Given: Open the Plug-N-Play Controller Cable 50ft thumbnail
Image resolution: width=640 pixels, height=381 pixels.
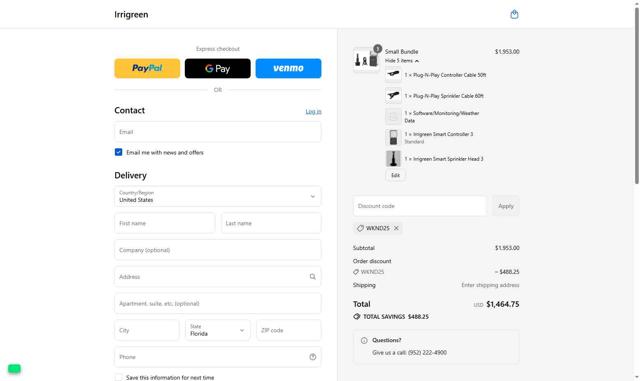Looking at the screenshot, I should point(393,75).
